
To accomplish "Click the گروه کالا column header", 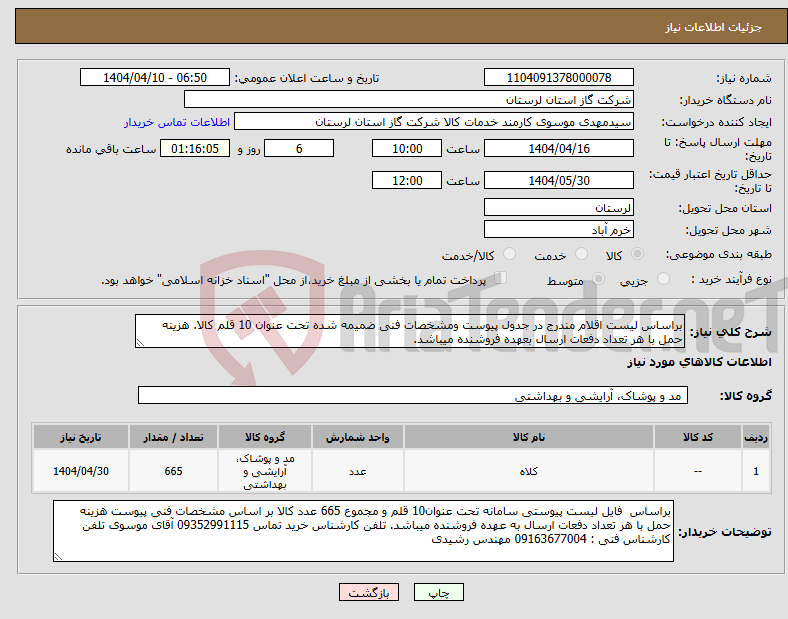I will point(265,437).
